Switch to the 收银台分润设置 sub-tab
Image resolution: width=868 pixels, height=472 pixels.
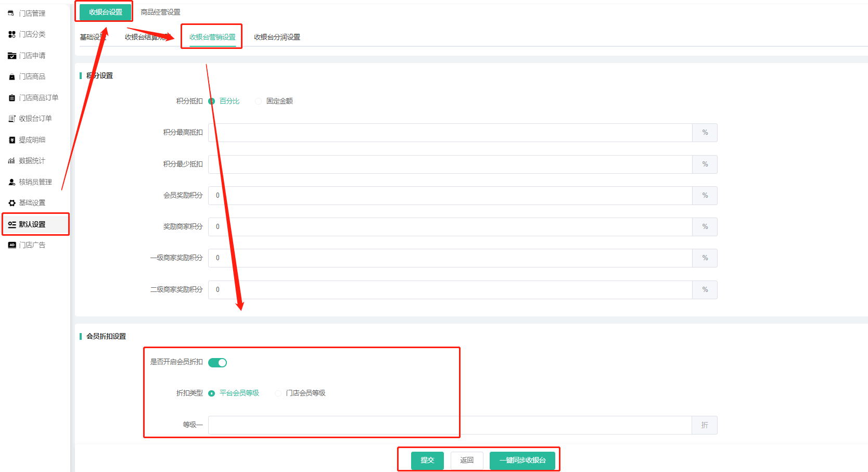277,37
